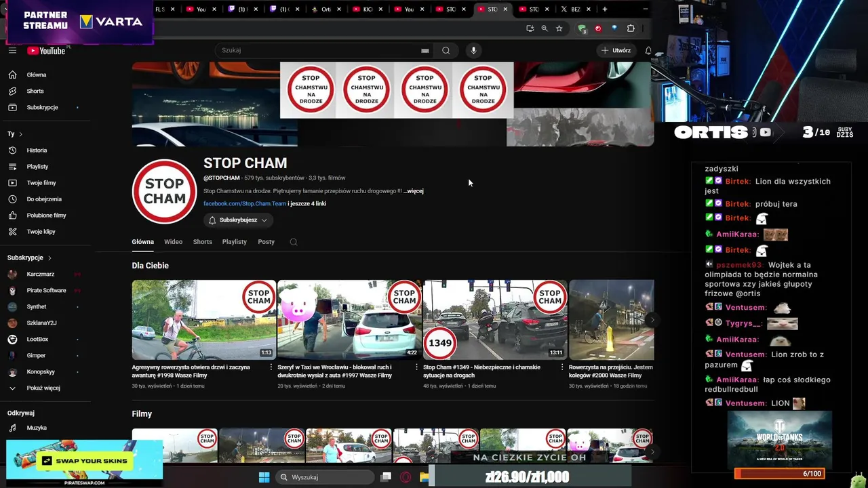Viewport: 868px width, 488px height.
Task: Search within the channel magnifier icon
Action: pyautogui.click(x=294, y=242)
